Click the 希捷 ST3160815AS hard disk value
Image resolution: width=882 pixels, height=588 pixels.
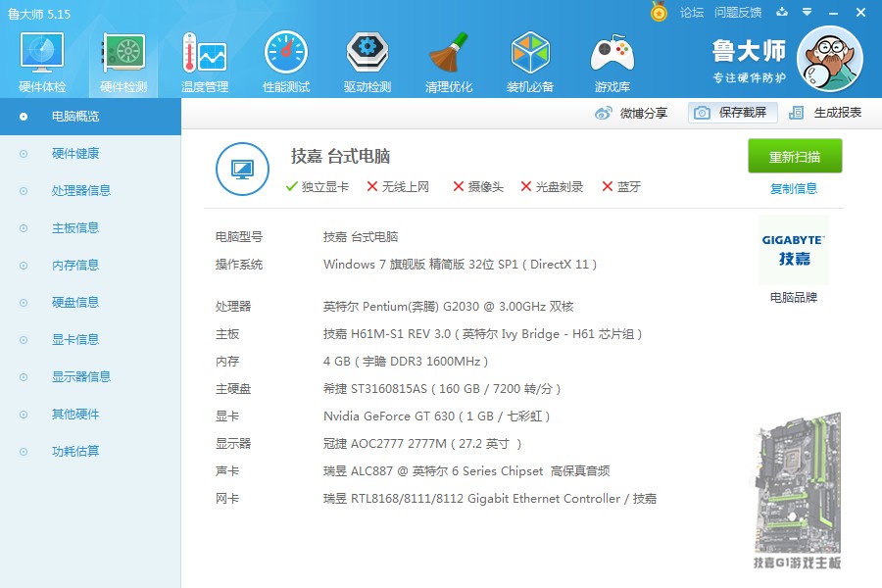(442, 389)
